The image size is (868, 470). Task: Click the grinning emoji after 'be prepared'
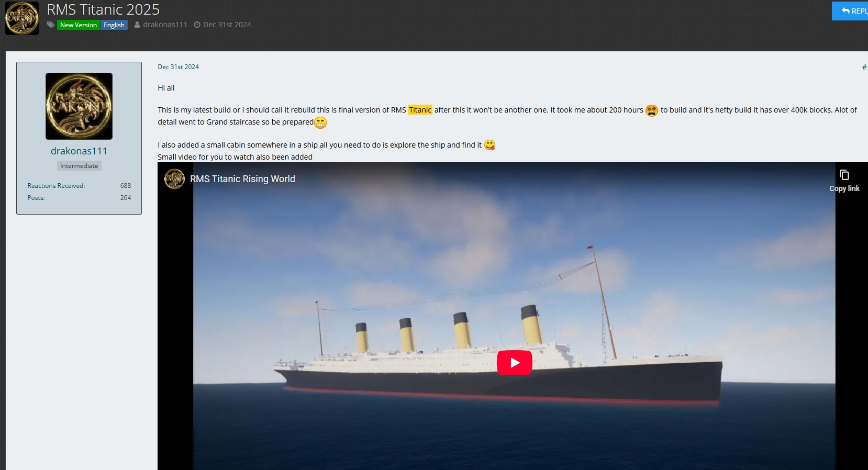pyautogui.click(x=320, y=122)
